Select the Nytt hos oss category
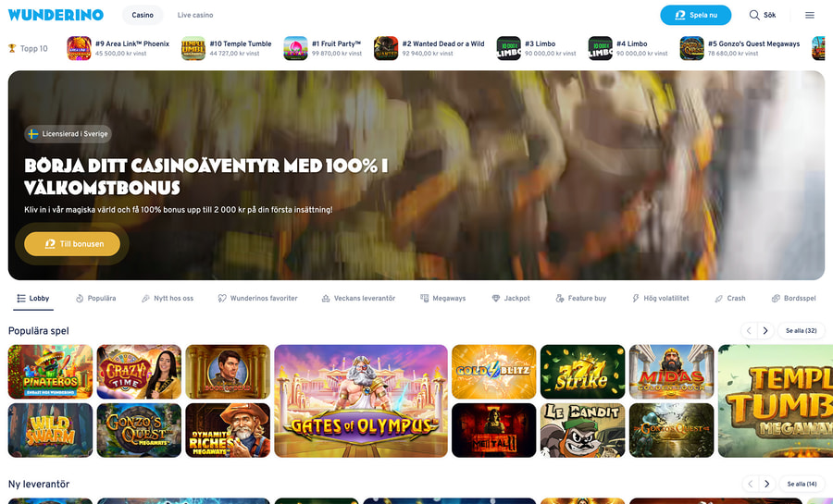 pyautogui.click(x=168, y=298)
